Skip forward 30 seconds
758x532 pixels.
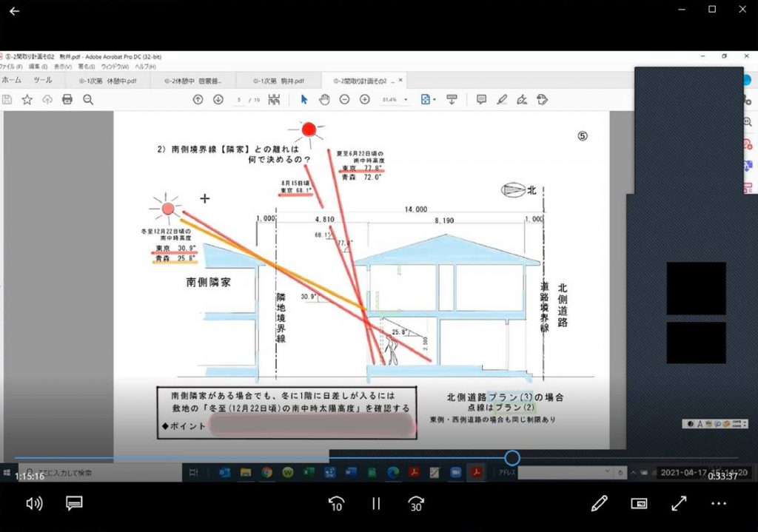pos(416,503)
